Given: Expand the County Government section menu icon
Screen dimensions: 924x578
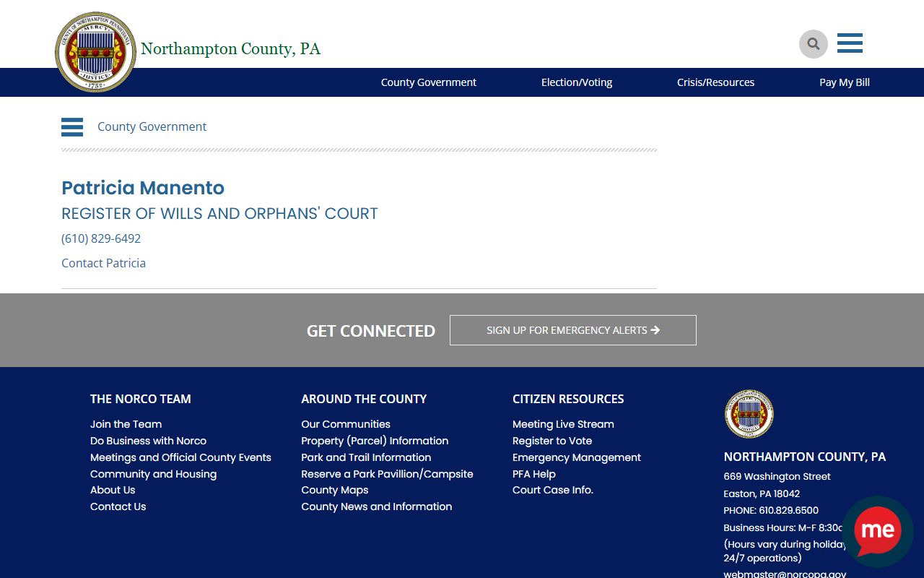Looking at the screenshot, I should (72, 127).
